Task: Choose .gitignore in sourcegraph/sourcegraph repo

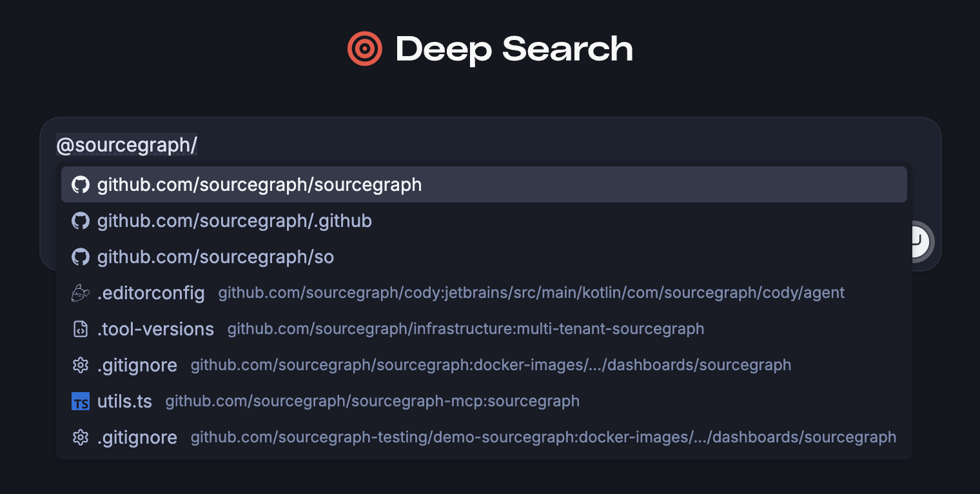Action: coord(484,365)
